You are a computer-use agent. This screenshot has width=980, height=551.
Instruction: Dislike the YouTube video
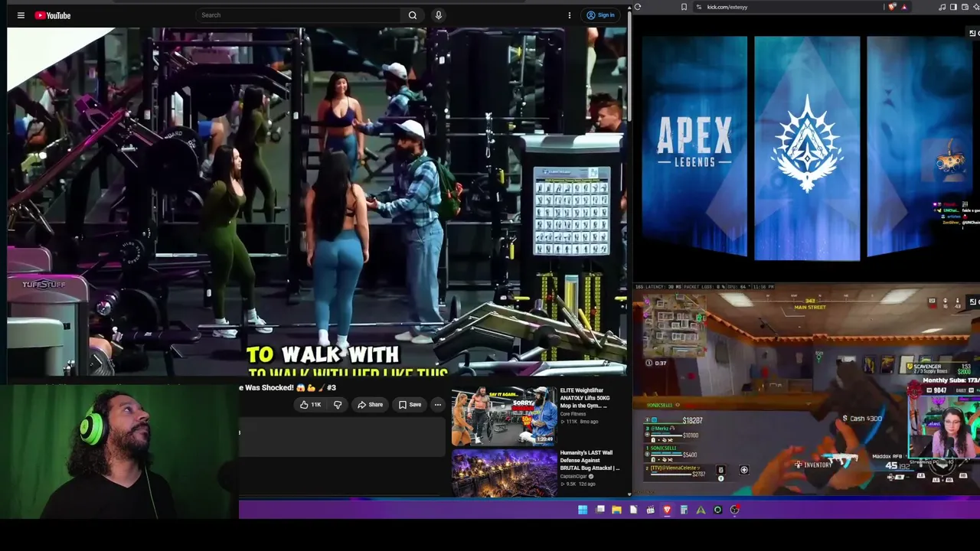pos(338,405)
